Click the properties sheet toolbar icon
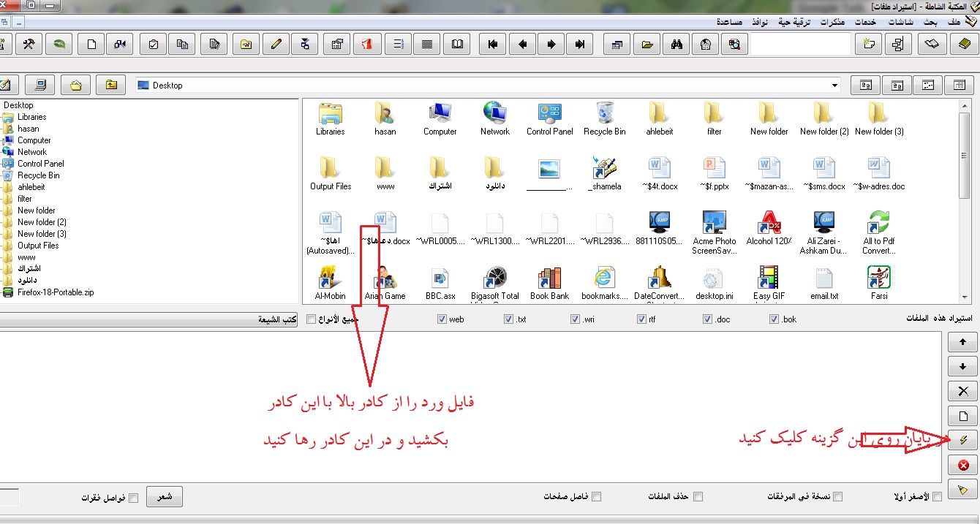980x524 pixels. pyautogui.click(x=337, y=44)
